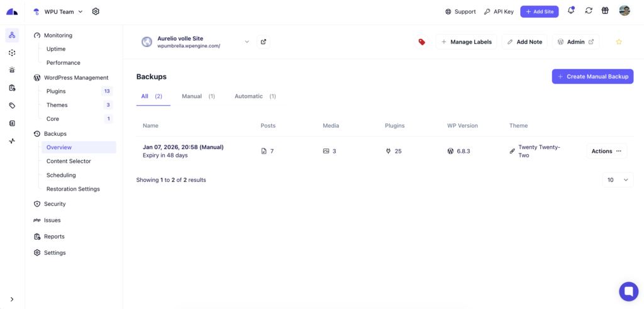644x309 pixels.
Task: Open the gift box icon
Action: (605, 11)
